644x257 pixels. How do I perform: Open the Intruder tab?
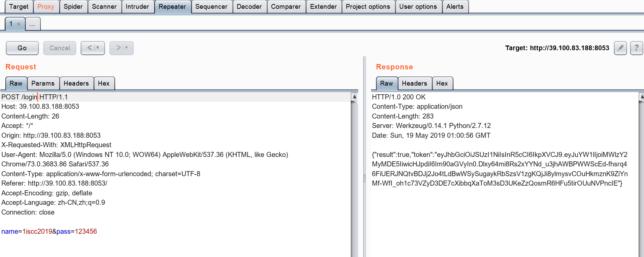[x=137, y=7]
